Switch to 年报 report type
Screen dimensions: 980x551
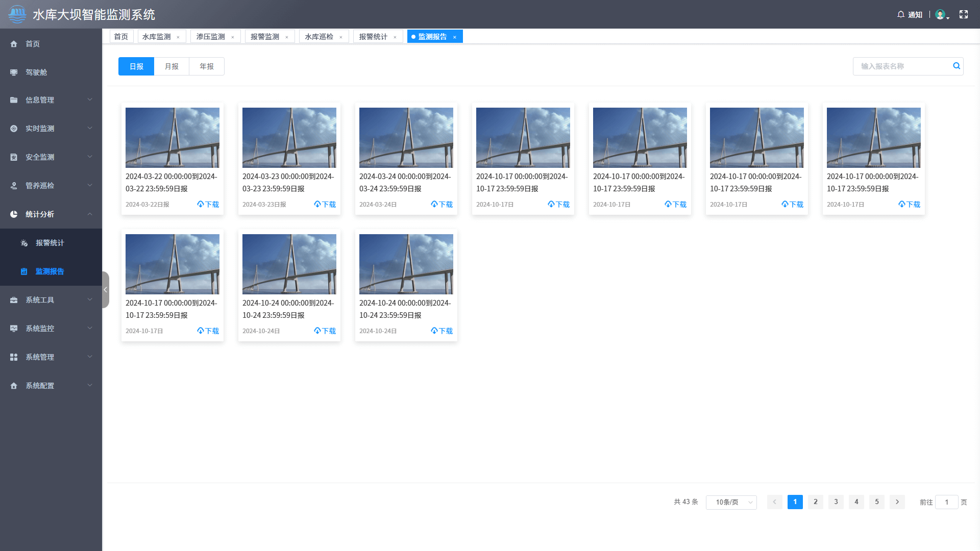coord(206,66)
